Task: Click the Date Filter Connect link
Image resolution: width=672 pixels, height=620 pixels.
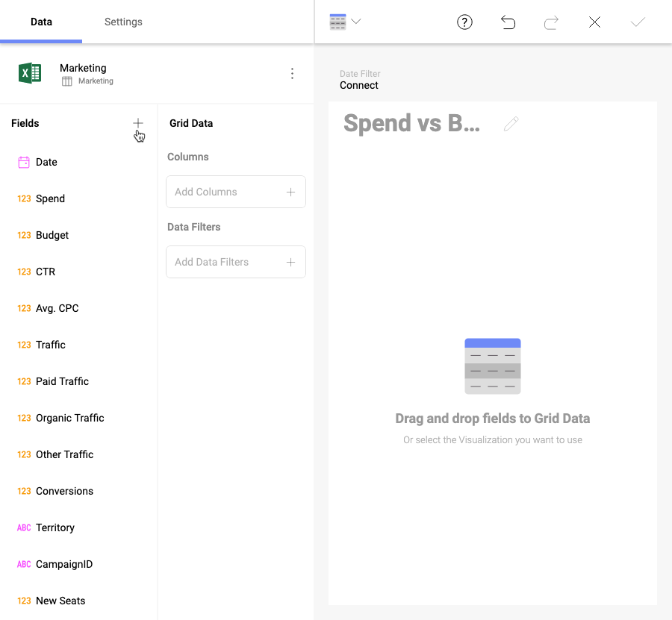Action: (x=359, y=85)
